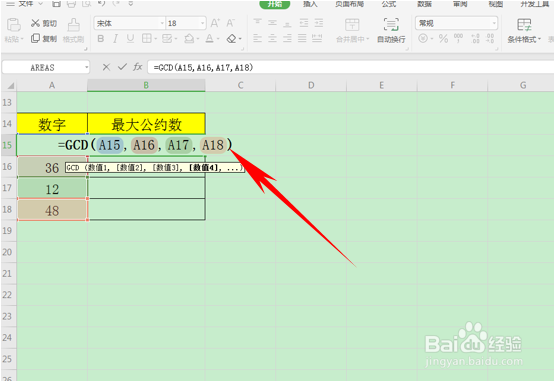Click the select-all corner triangle
This screenshot has width=554, height=381.
tap(11, 86)
